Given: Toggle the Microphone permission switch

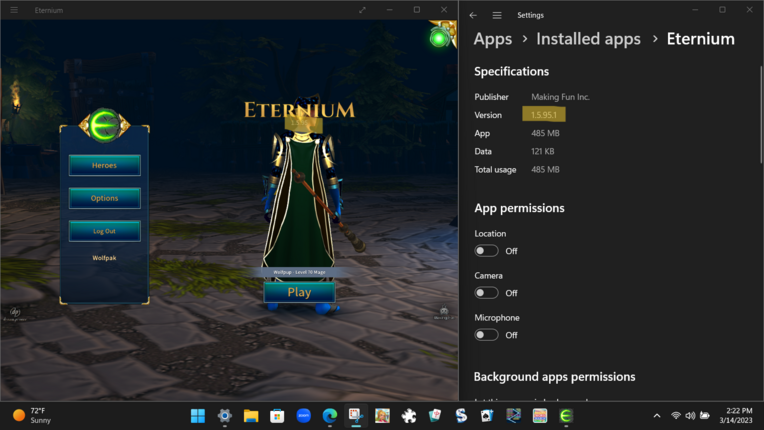Looking at the screenshot, I should (486, 335).
